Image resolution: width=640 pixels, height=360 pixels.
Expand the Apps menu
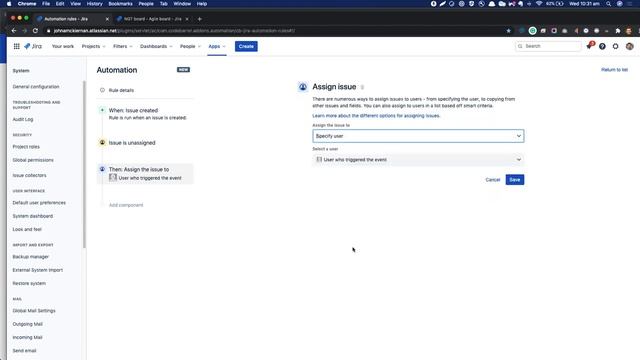point(217,47)
